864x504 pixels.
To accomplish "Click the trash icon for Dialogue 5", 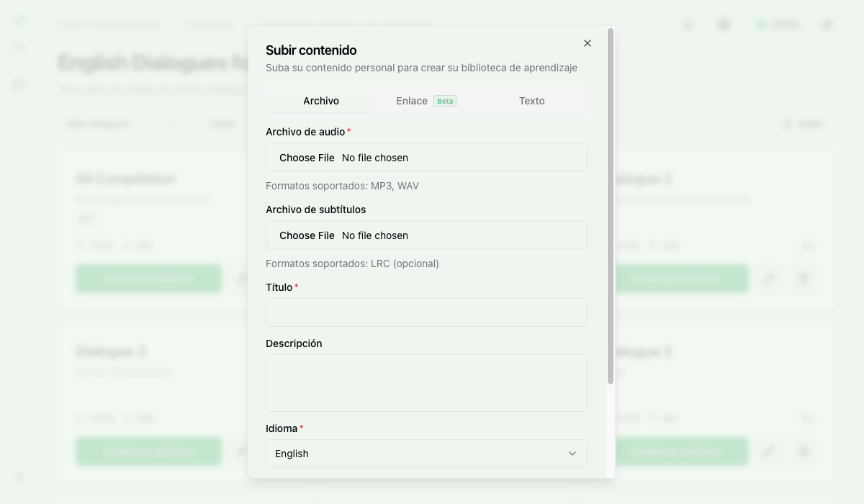I will tap(804, 451).
